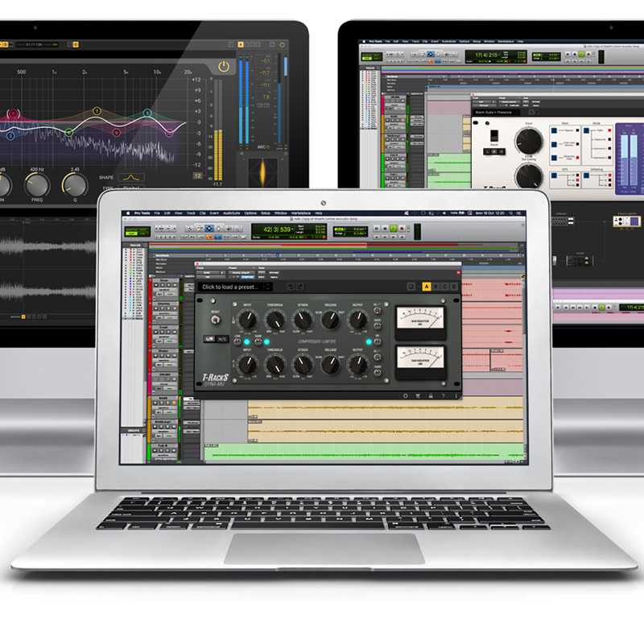
Task: Select the Pencil tool in the Edit window
Action: tap(239, 229)
